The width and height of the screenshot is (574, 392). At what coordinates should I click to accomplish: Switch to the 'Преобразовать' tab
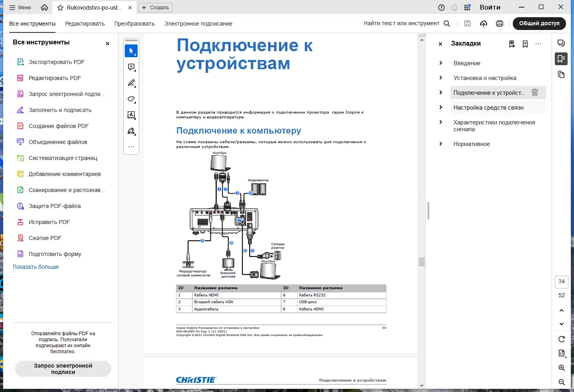click(134, 24)
